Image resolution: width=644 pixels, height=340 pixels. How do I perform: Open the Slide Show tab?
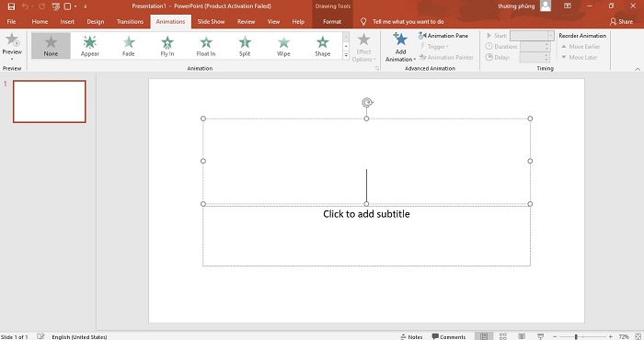pos(211,22)
